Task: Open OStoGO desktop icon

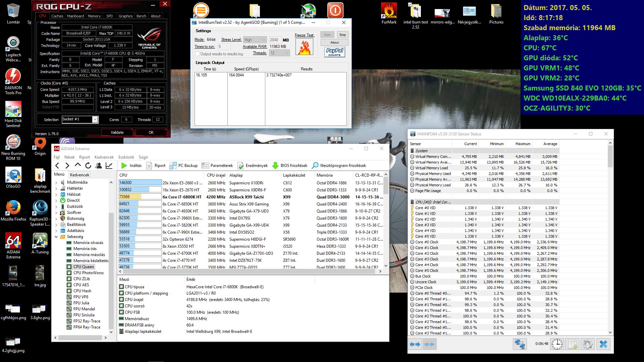Action: click(13, 178)
